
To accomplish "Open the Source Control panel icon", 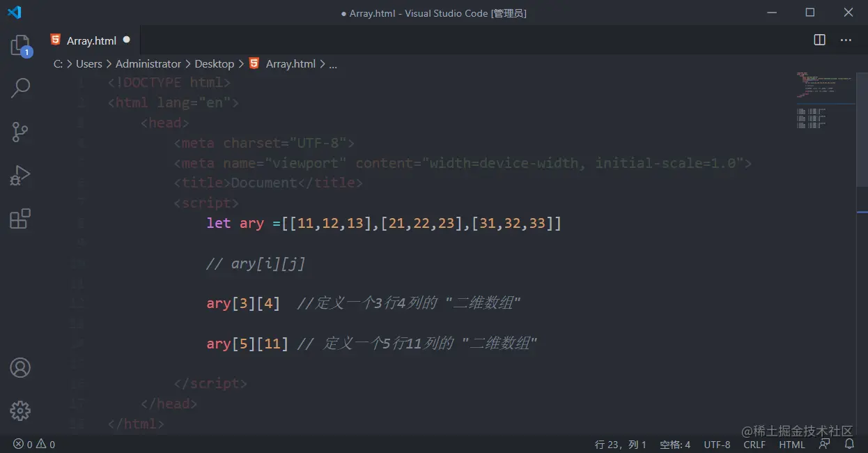I will 20,132.
